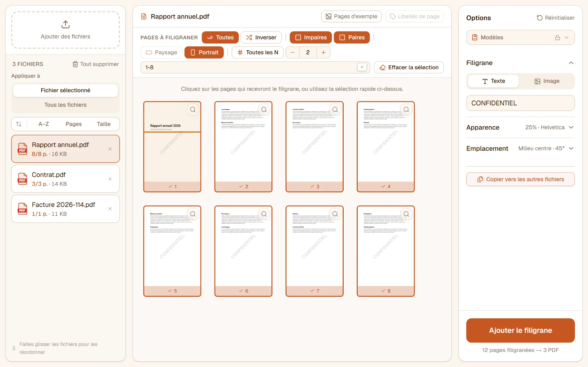588x367 pixels.
Task: Sort files by A–Z
Action: (x=43, y=124)
